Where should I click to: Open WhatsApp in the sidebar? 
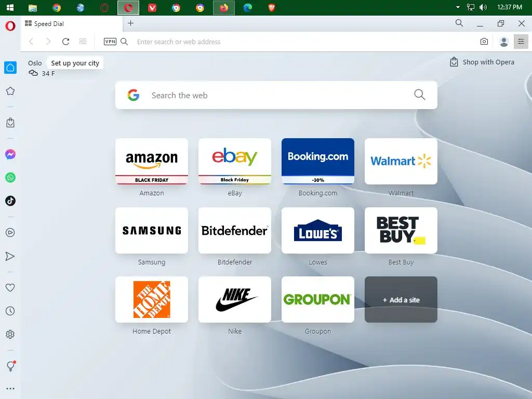10,178
